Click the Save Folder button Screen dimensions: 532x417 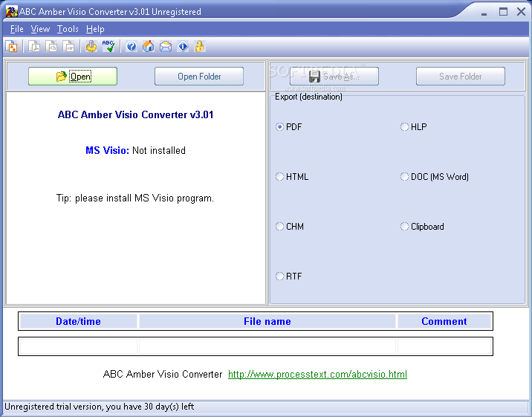[x=461, y=77]
